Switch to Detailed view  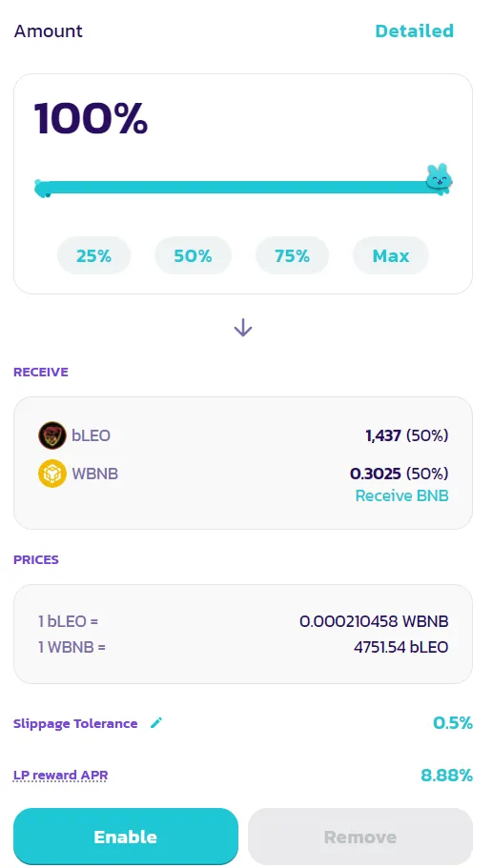click(x=415, y=30)
